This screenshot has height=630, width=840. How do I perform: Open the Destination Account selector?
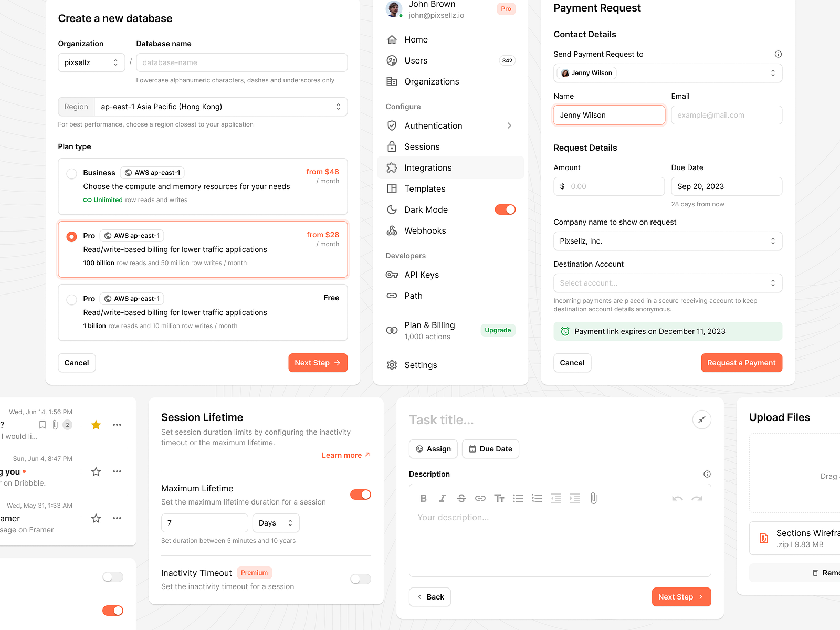(667, 283)
